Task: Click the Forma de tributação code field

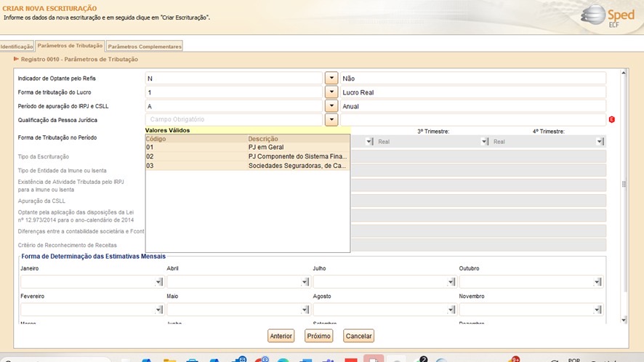Action: pyautogui.click(x=234, y=92)
